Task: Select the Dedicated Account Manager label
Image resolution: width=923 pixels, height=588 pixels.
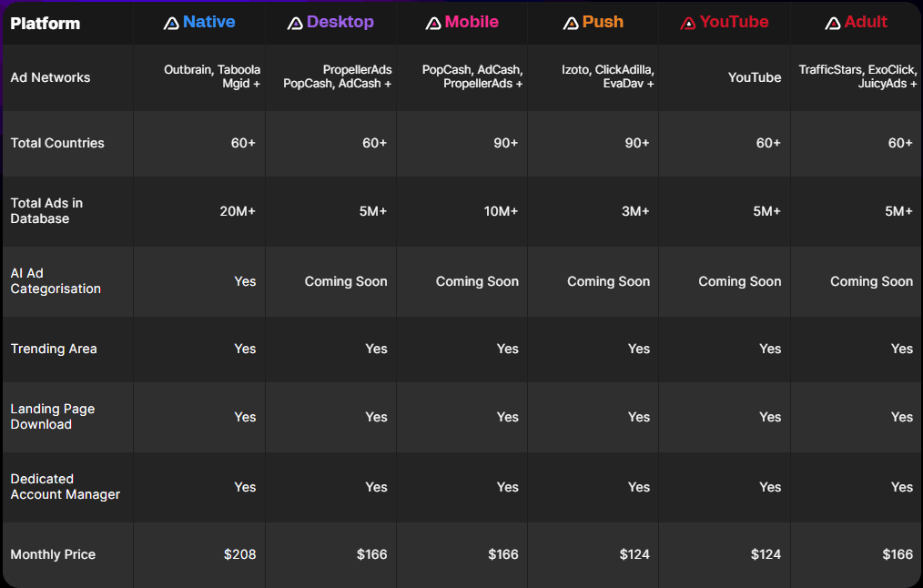Action: click(x=65, y=486)
